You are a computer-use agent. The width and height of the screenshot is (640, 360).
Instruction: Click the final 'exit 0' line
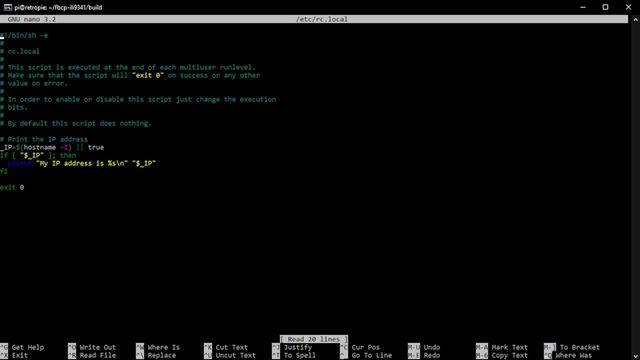(12, 187)
